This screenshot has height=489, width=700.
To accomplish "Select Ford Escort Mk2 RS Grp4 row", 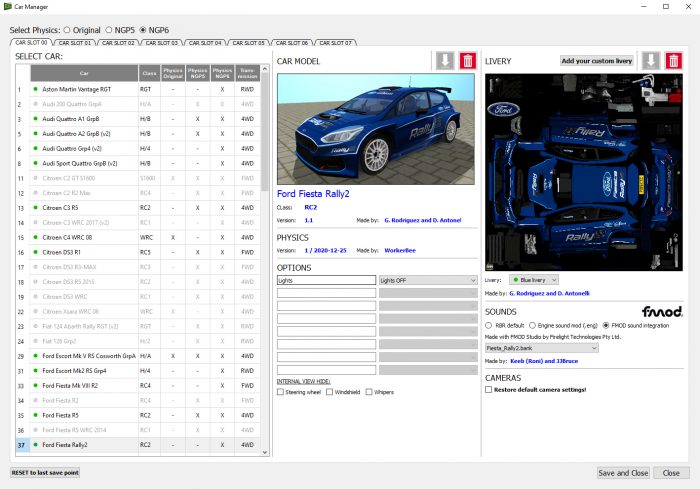I will click(138, 371).
